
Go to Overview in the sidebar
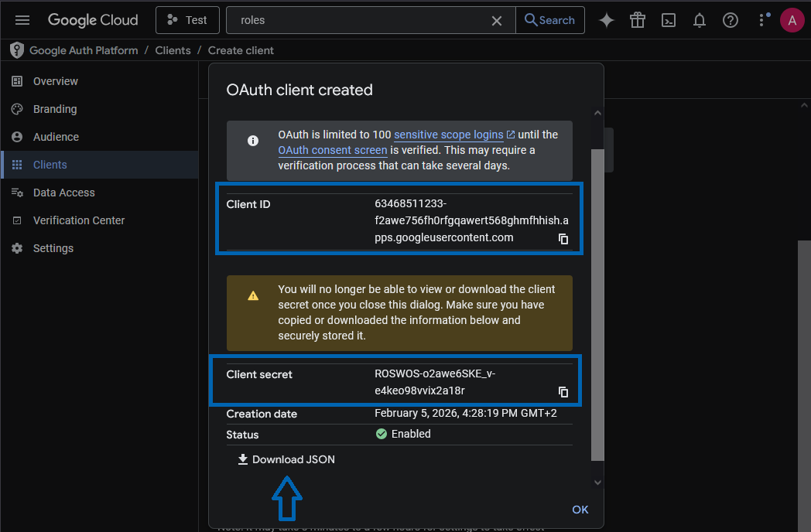click(56, 81)
